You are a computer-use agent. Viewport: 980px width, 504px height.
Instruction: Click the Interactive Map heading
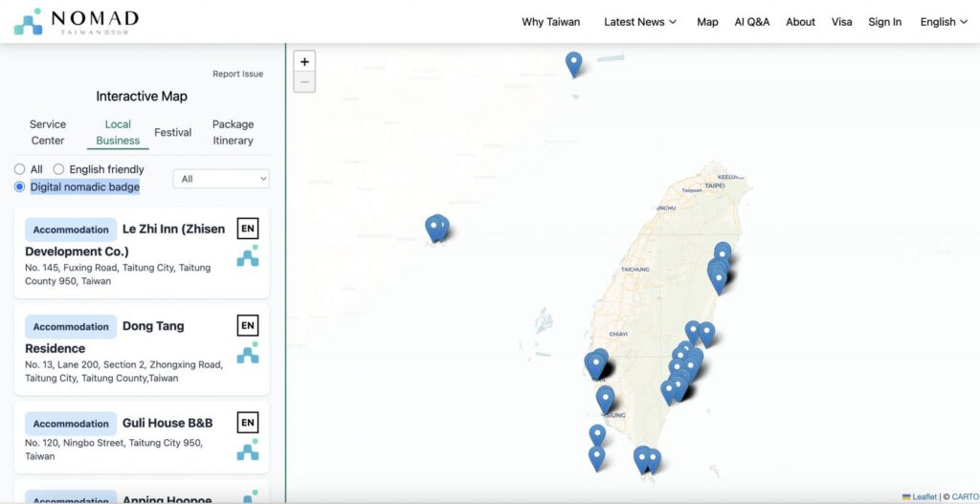point(142,97)
